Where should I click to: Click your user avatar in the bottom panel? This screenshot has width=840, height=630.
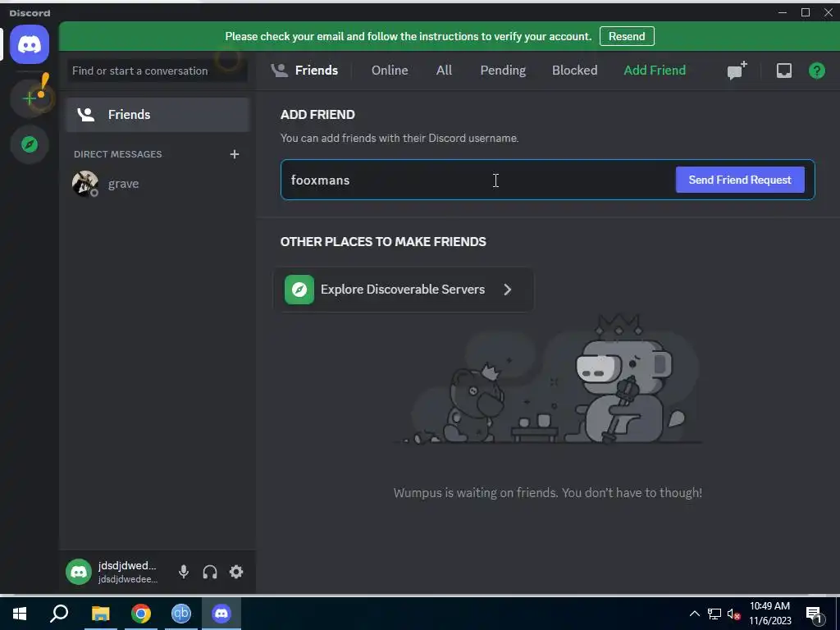(79, 572)
